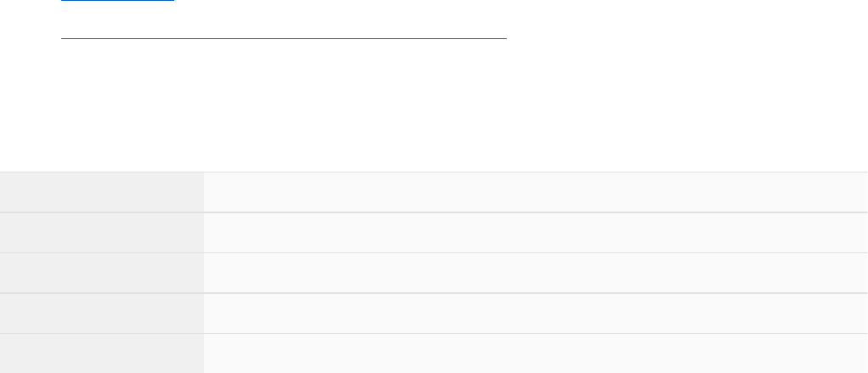
Task: Click the fifth row's wide value cell
Action: click(x=536, y=353)
